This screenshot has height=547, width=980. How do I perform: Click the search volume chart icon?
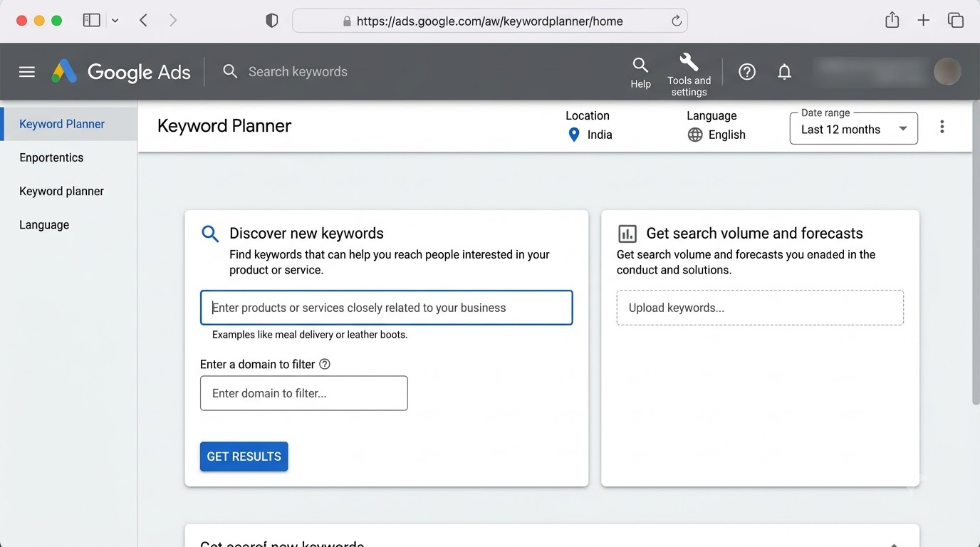[627, 234]
